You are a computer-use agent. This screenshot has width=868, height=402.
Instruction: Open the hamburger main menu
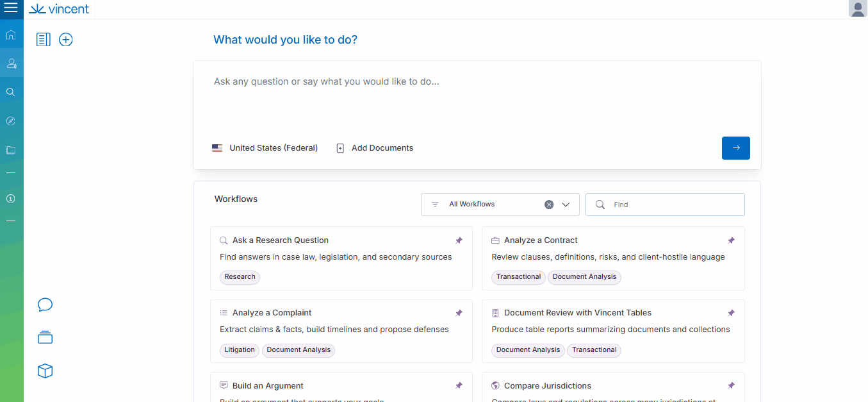click(11, 9)
